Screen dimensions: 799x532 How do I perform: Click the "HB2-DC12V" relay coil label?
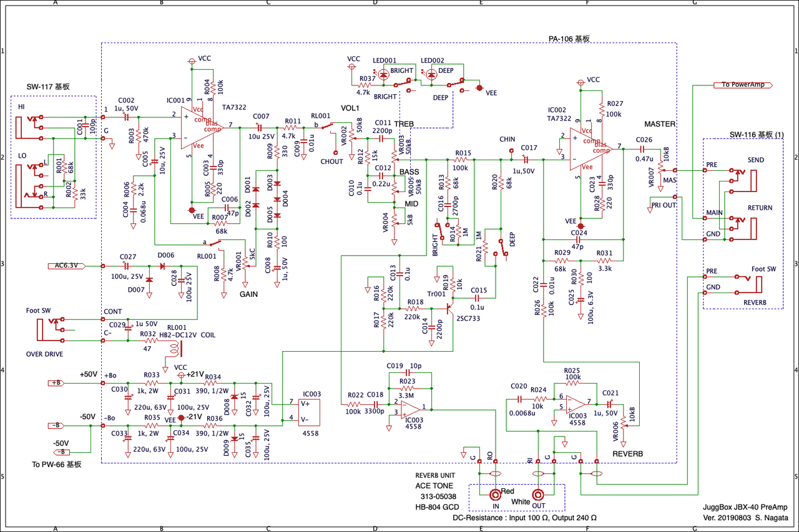tap(179, 335)
